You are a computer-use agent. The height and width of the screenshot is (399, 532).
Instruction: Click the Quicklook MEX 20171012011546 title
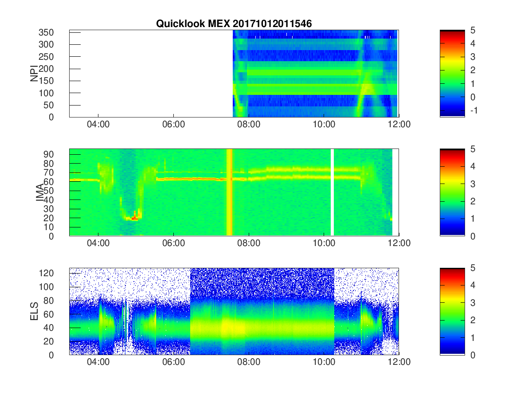pyautogui.click(x=234, y=24)
